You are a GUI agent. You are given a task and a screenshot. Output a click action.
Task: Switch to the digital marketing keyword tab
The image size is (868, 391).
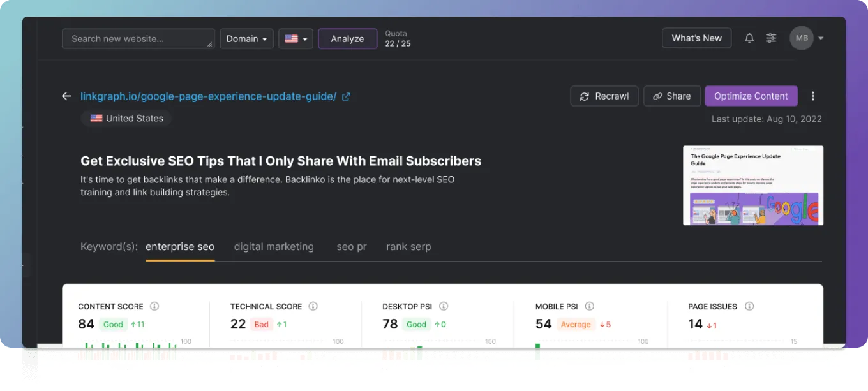[x=274, y=247]
